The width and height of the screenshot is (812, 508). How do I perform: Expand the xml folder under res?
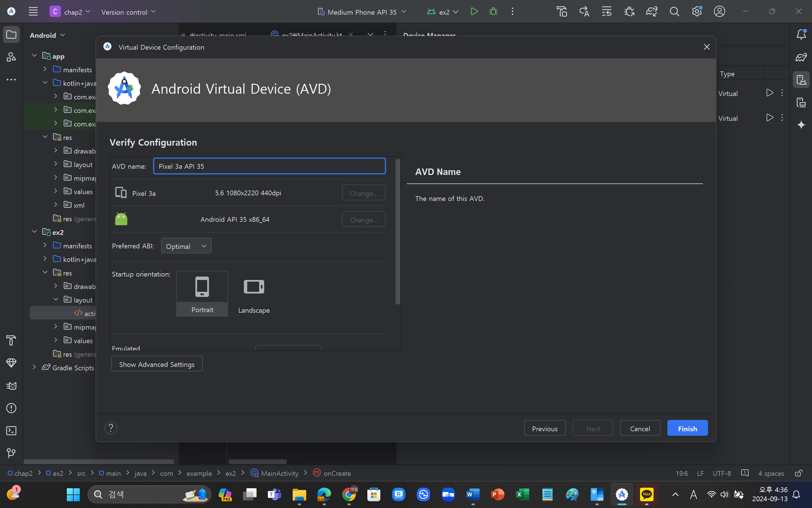(56, 204)
